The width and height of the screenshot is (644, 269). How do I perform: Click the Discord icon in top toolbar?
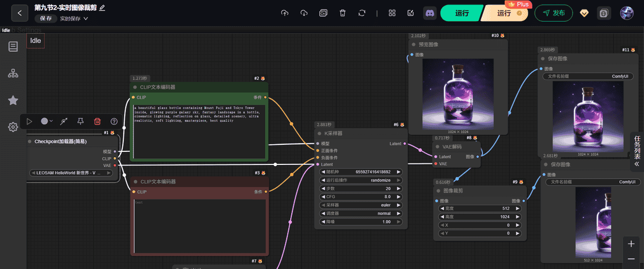pyautogui.click(x=430, y=13)
